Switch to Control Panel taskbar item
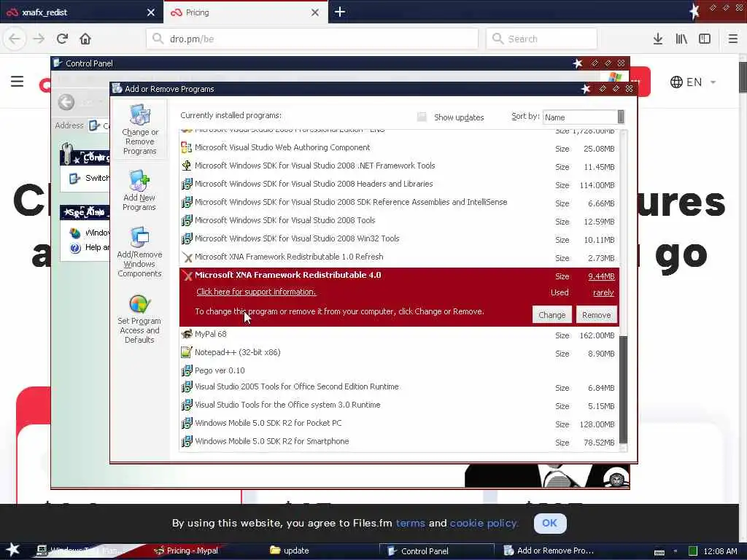This screenshot has height=560, width=747. tap(436, 551)
